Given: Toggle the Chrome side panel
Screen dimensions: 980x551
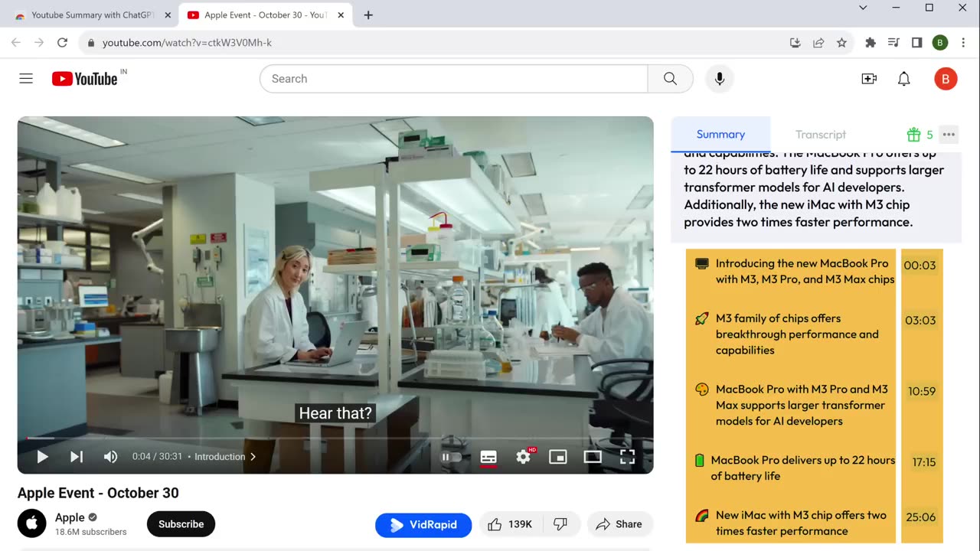Looking at the screenshot, I should 916,43.
